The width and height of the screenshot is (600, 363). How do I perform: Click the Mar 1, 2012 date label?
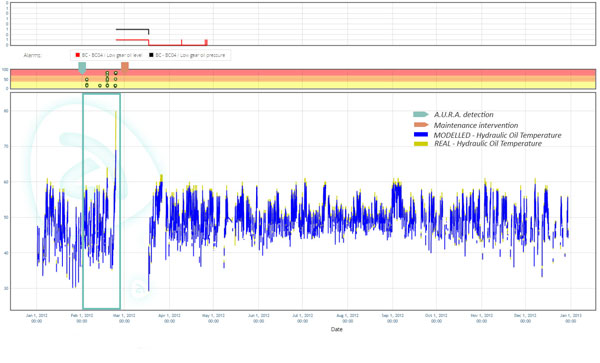click(x=124, y=318)
